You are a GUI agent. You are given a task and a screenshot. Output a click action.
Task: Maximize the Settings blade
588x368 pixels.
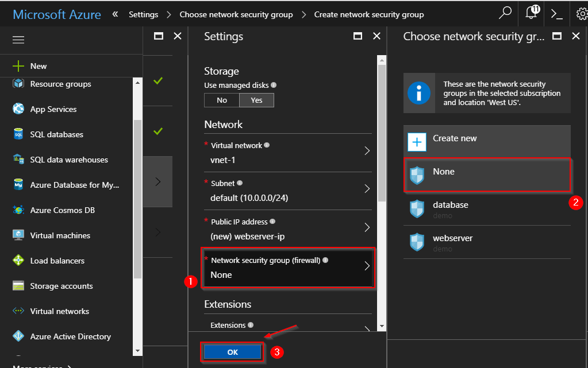click(358, 36)
